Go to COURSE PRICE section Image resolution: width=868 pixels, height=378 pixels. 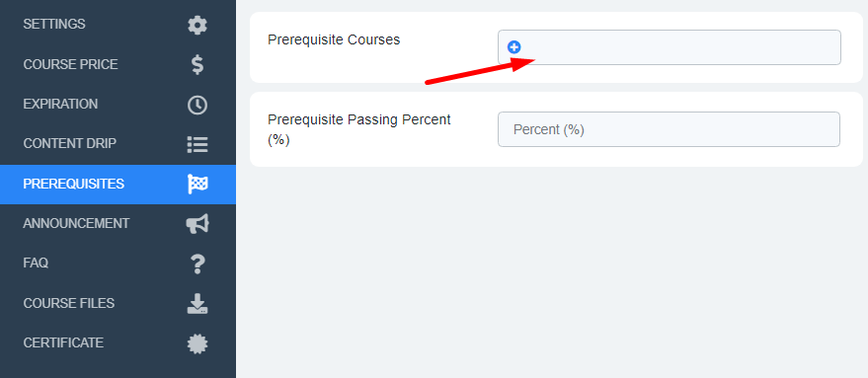70,64
